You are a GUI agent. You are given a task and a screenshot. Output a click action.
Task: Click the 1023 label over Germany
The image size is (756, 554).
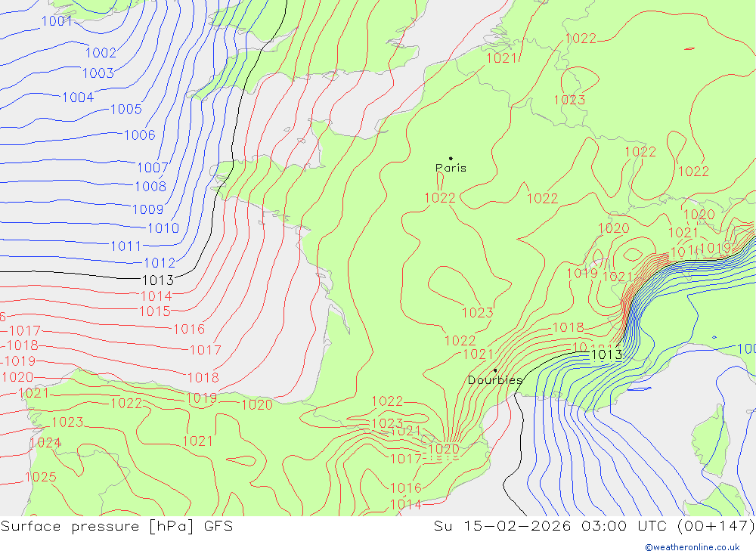coord(569,101)
